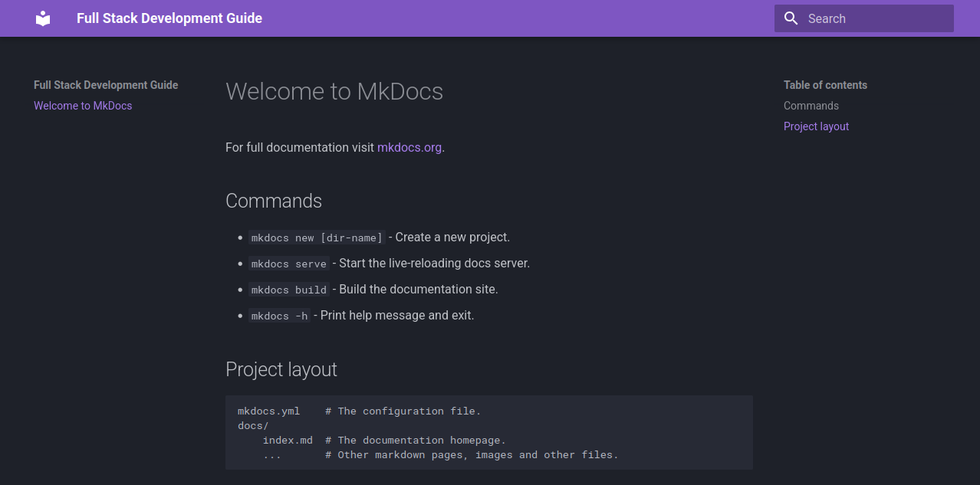Click the search magnifier icon
The height and width of the screenshot is (485, 980).
click(791, 18)
